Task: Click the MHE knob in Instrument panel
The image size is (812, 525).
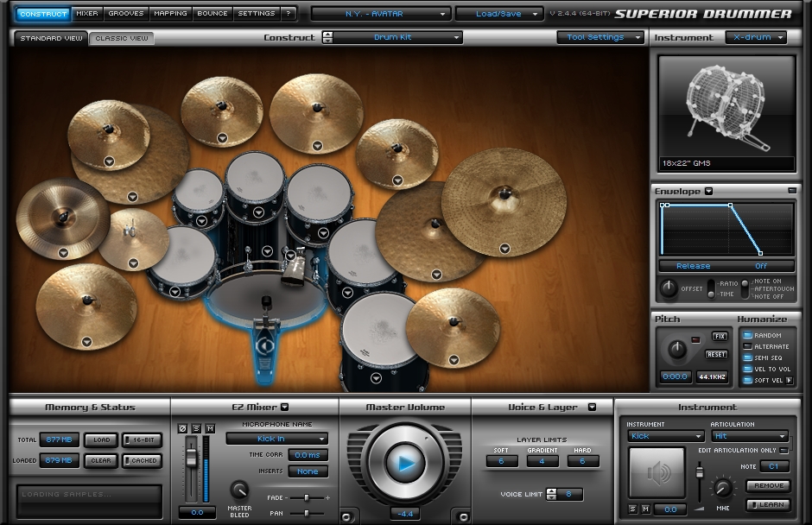Action: 722,488
